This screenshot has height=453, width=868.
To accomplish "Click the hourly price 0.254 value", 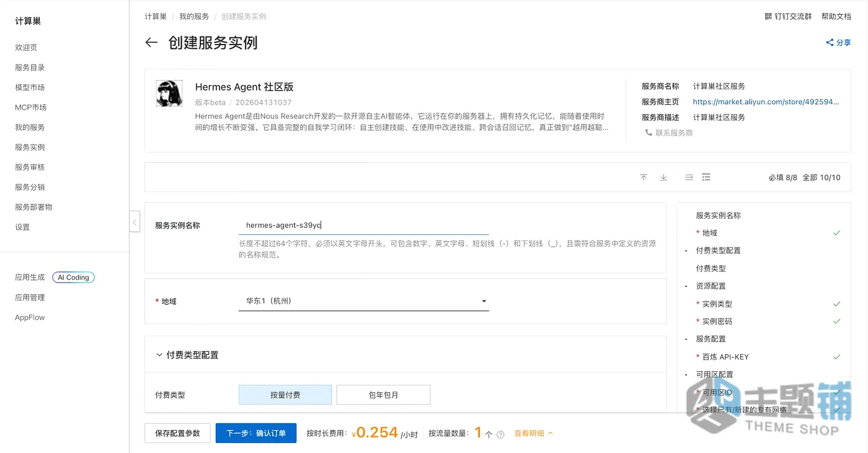I will click(x=377, y=433).
